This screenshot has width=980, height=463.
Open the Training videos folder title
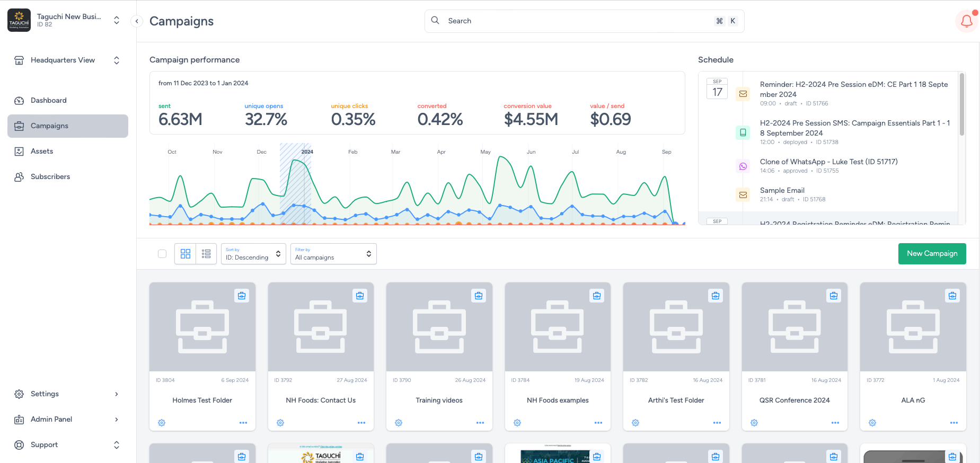pyautogui.click(x=439, y=400)
